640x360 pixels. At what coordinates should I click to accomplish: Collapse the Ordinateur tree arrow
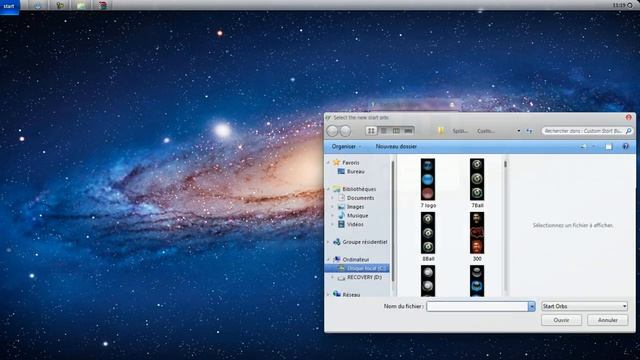[x=328, y=260]
